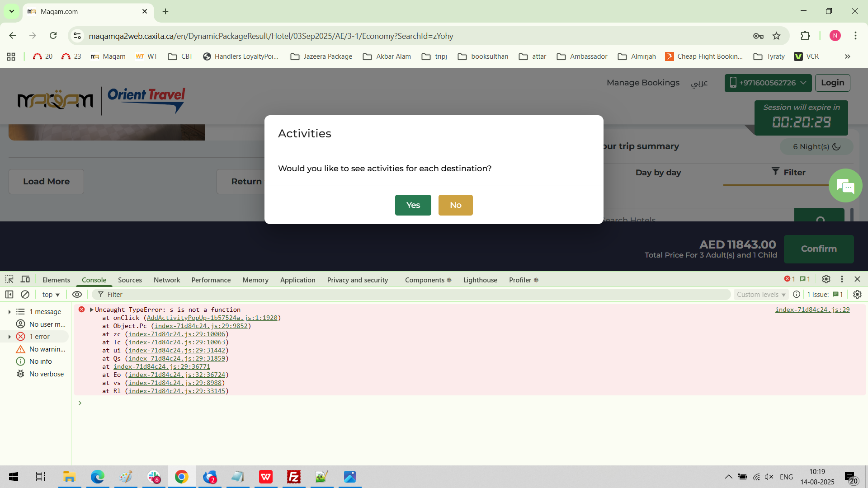Image resolution: width=868 pixels, height=488 pixels.
Task: Open DevTools settings gear icon
Action: click(826, 279)
